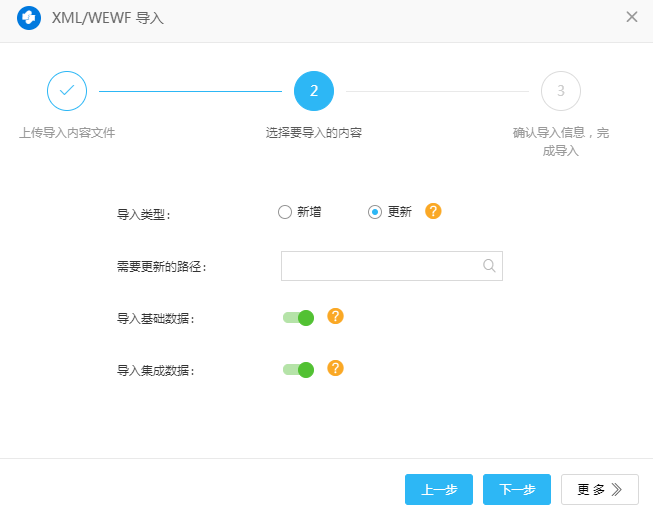Click the 上一步 button
The image size is (653, 514).
coord(439,490)
